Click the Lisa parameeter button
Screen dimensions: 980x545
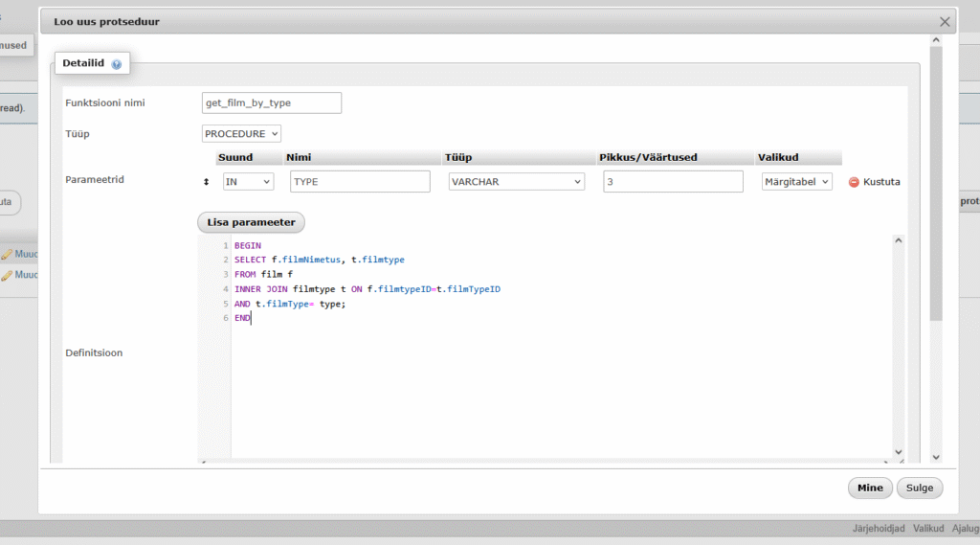tap(251, 222)
